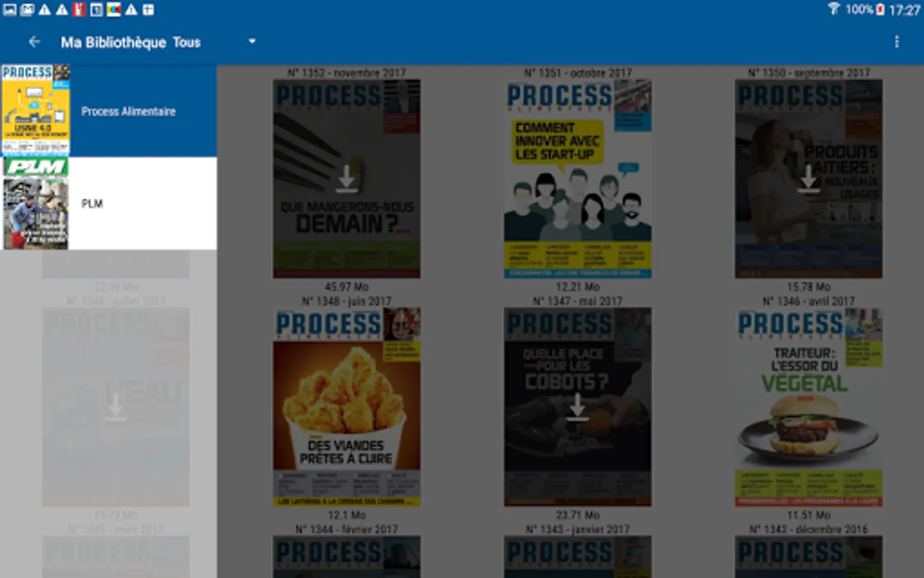
Task: Open the décembre 2016 issue cover
Action: (809, 557)
